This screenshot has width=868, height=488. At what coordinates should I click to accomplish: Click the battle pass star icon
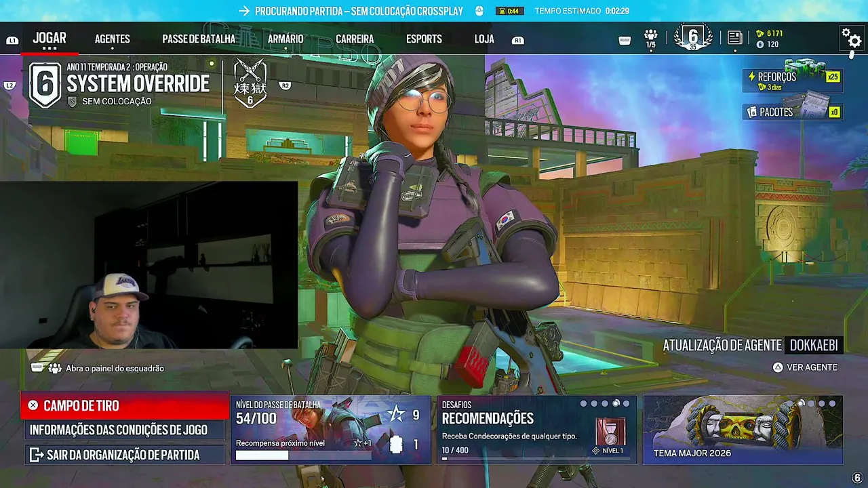396,414
